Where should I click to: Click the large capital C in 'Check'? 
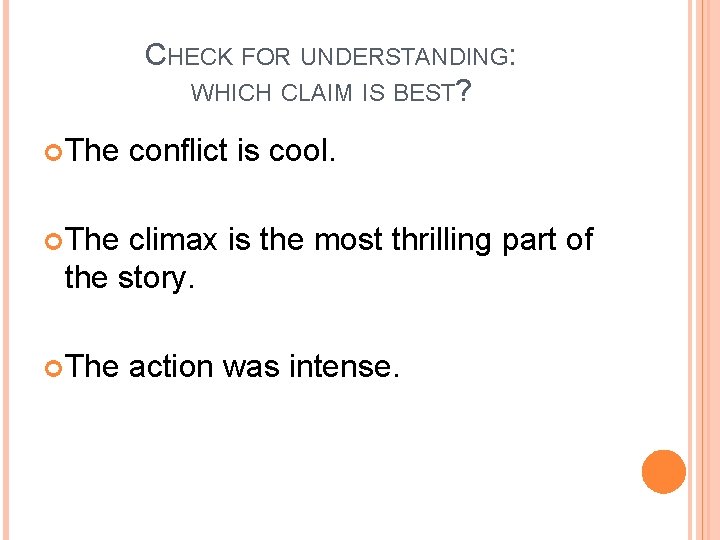click(155, 54)
